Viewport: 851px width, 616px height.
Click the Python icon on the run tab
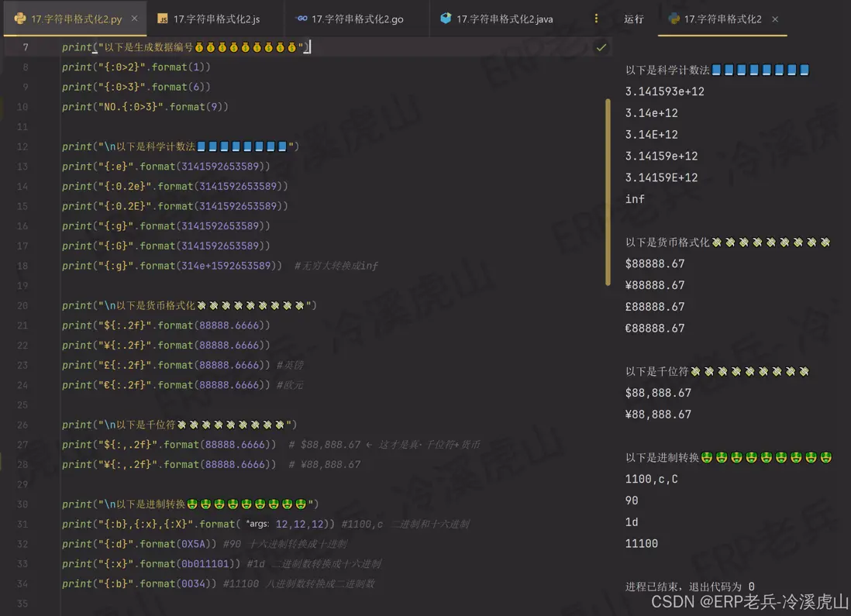[674, 19]
